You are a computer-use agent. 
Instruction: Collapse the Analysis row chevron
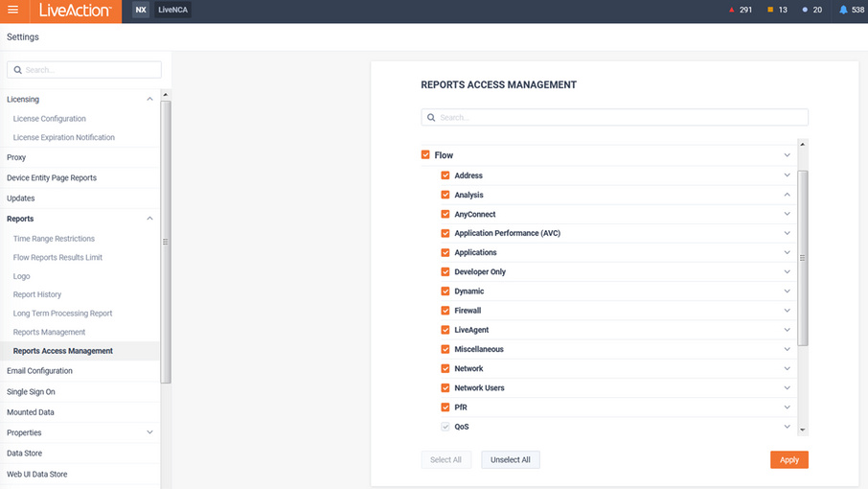787,195
